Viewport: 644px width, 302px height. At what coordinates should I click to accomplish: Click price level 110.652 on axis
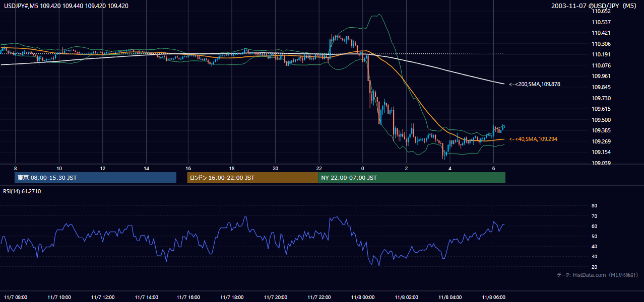pos(601,12)
